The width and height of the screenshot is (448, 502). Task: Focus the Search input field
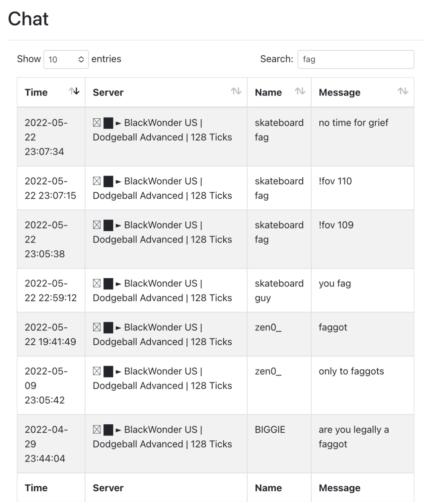(x=356, y=59)
